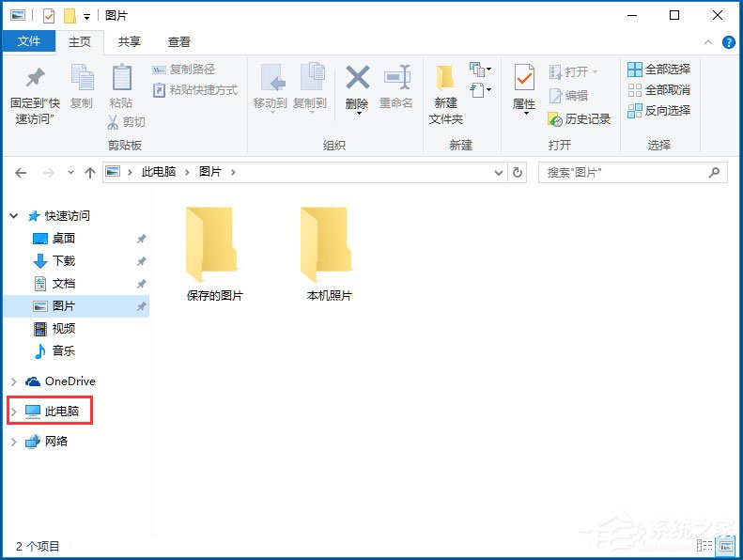Click the Forward navigation arrow

pyautogui.click(x=48, y=173)
